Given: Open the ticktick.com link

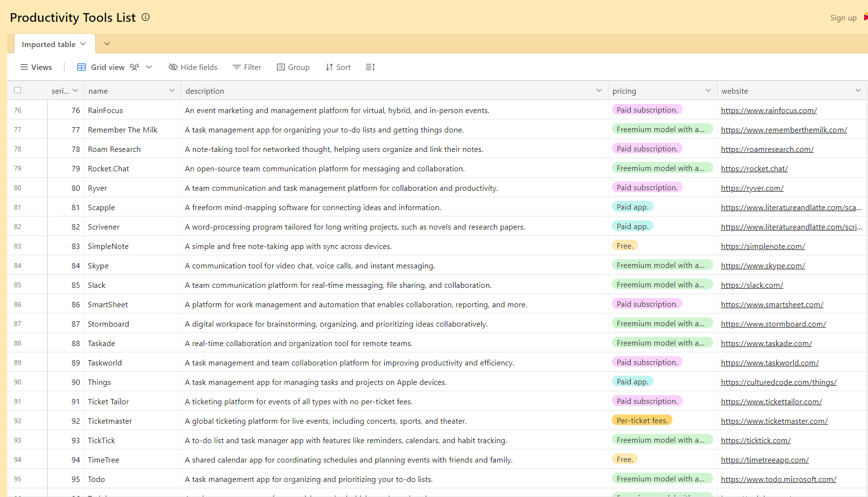Looking at the screenshot, I should (x=755, y=441).
